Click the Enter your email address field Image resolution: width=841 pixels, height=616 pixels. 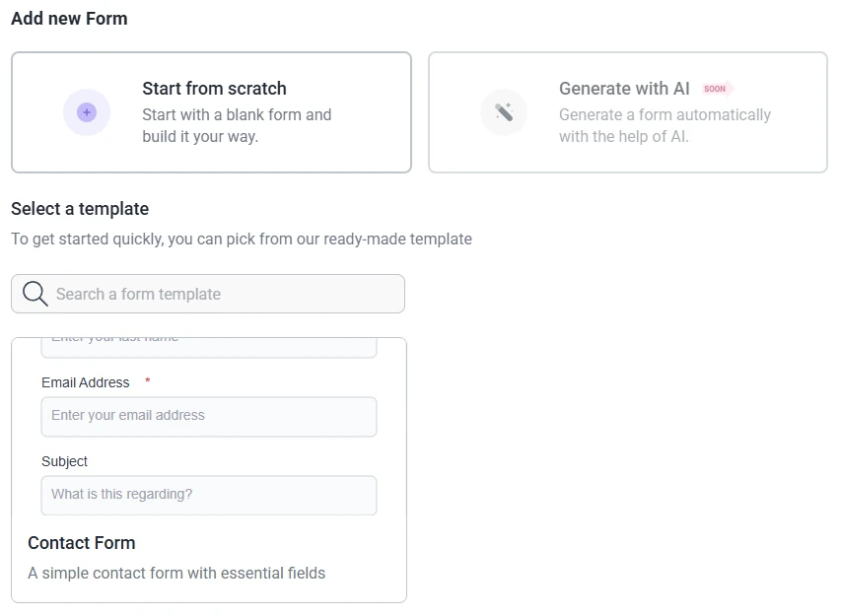pos(209,416)
